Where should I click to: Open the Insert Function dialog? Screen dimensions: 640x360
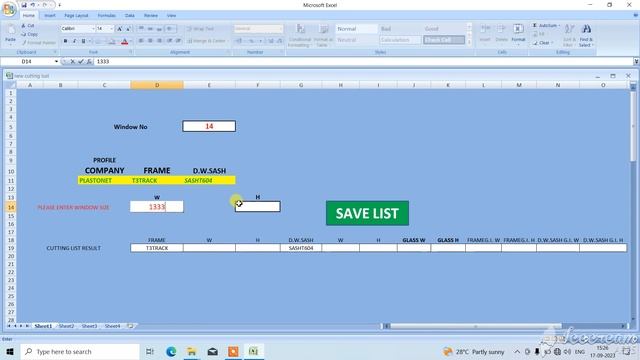89,61
